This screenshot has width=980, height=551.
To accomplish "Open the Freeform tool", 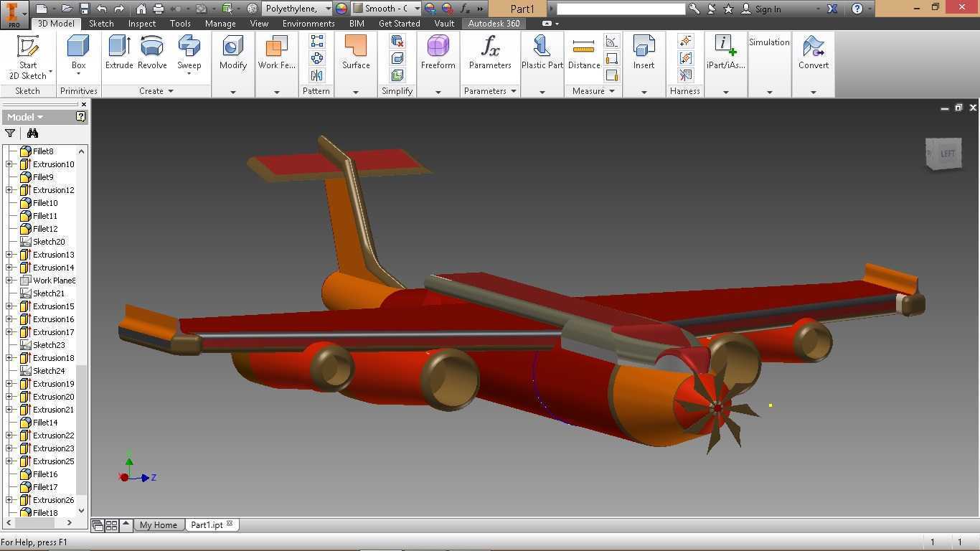I will coord(438,53).
